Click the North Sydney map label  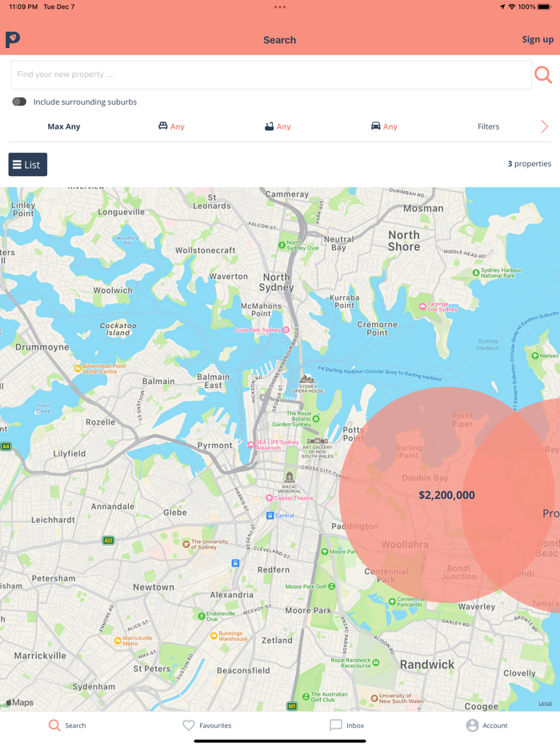(x=277, y=282)
